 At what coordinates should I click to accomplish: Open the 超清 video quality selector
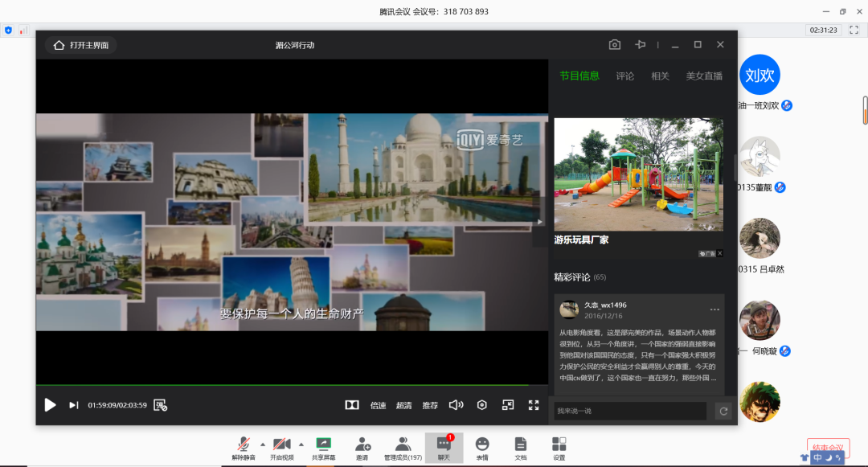[x=403, y=405]
